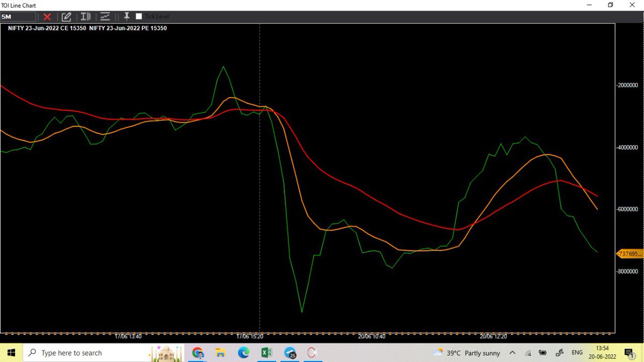This screenshot has width=644, height=362.
Task: Click the 17/06 15:20 time label
Action: tap(250, 336)
